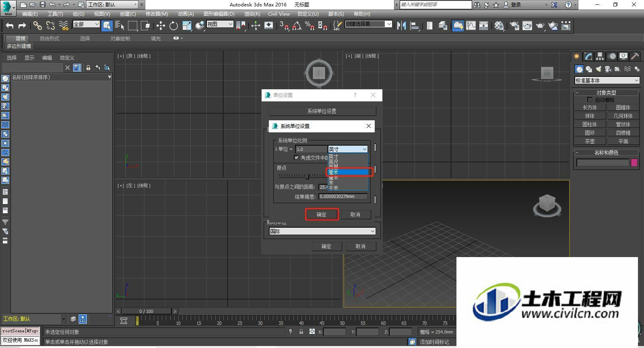This screenshot has width=644, height=348.
Task: Activate the Select Object tool
Action: (x=107, y=26)
